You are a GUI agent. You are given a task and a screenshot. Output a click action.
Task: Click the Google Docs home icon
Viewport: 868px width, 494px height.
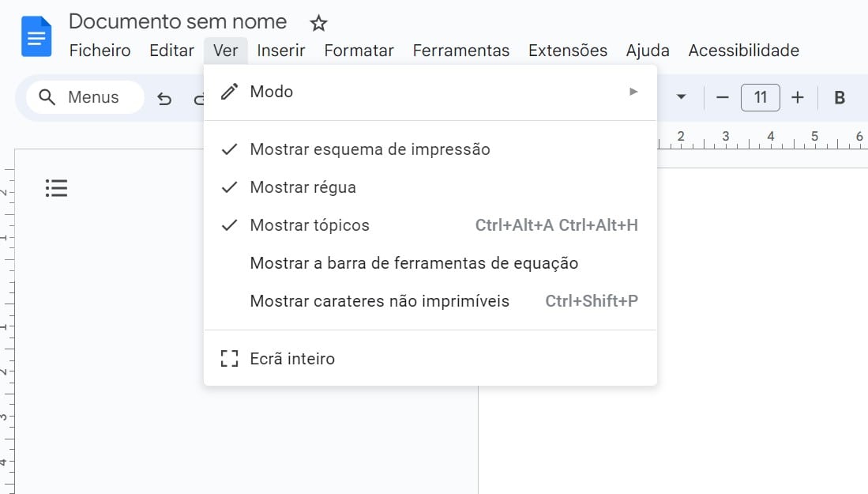tap(36, 37)
